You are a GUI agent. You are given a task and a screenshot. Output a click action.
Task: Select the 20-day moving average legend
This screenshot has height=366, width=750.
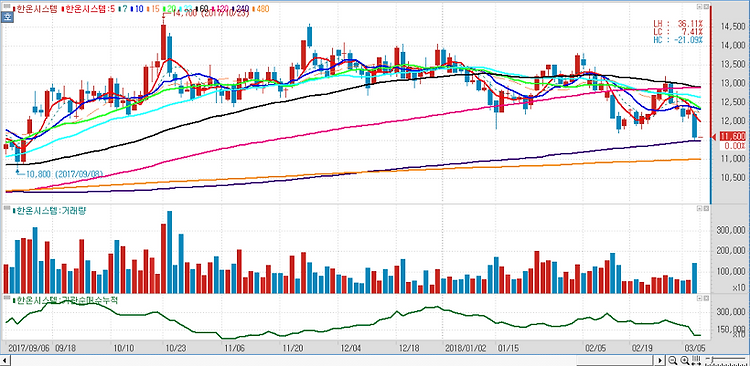click(169, 9)
